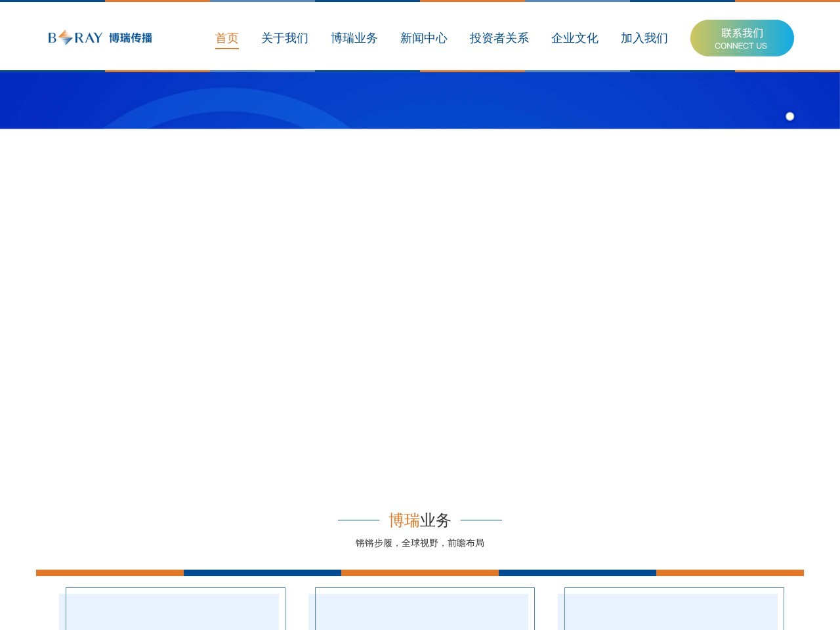Click the 博瑞业务 section heading link

point(420,520)
